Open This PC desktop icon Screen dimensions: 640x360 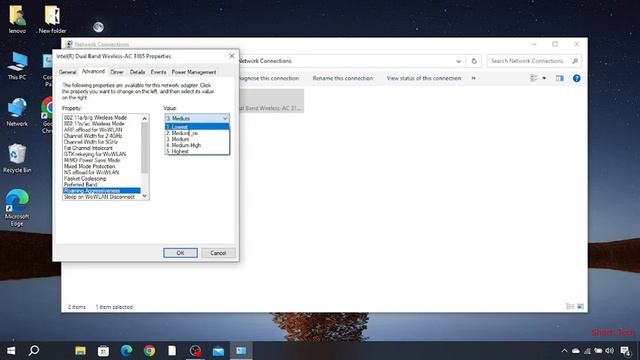tap(17, 65)
